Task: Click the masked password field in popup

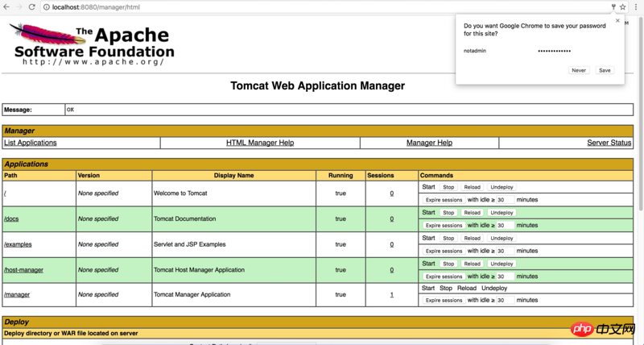Action: click(554, 51)
